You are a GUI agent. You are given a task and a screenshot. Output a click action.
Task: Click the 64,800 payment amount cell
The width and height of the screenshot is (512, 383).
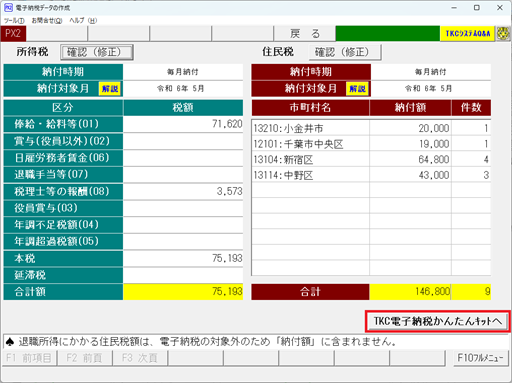(410, 160)
